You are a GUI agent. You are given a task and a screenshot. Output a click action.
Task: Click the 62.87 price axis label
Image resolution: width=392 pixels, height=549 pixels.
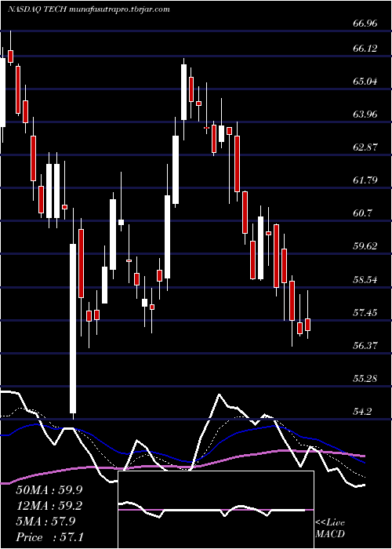[x=365, y=147]
